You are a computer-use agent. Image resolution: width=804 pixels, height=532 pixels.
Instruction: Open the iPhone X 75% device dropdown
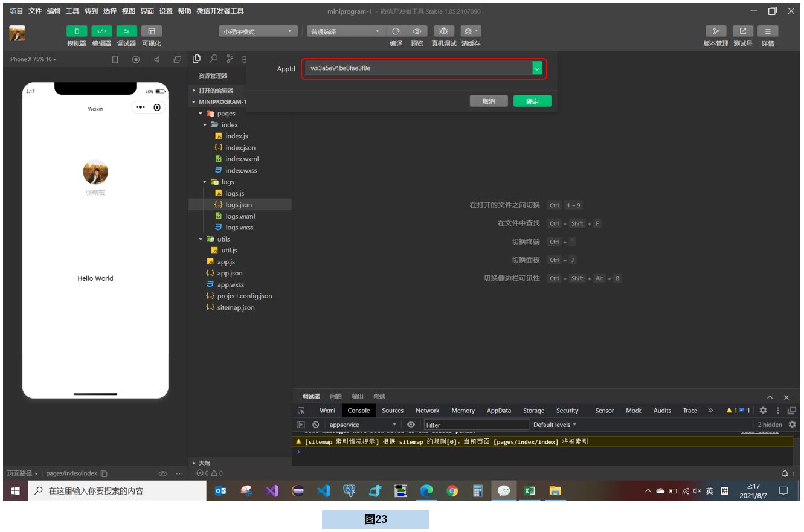pos(32,59)
